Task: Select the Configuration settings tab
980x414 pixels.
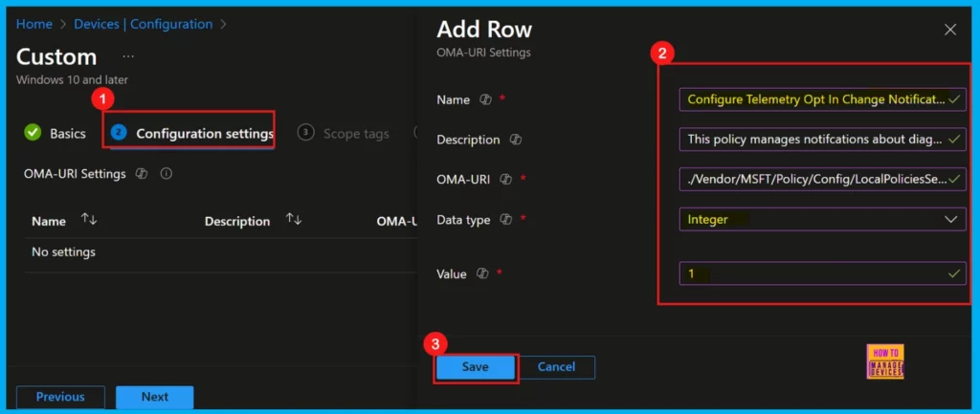Action: (191, 133)
